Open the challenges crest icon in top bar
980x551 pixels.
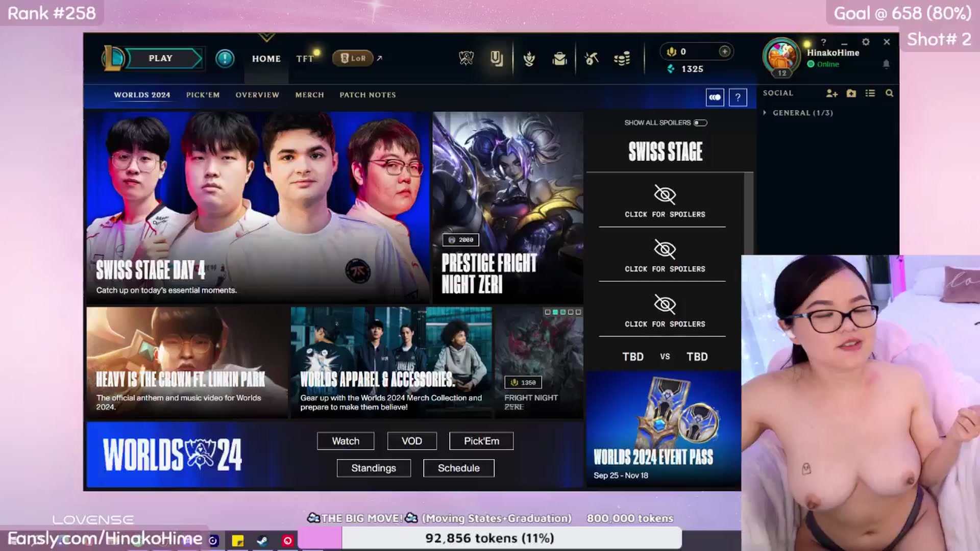tap(529, 59)
